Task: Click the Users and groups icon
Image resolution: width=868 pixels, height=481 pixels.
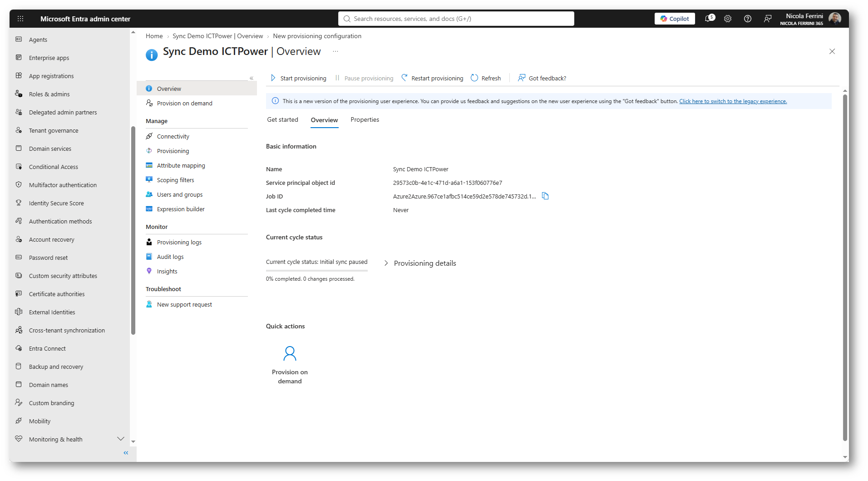Action: 149,194
